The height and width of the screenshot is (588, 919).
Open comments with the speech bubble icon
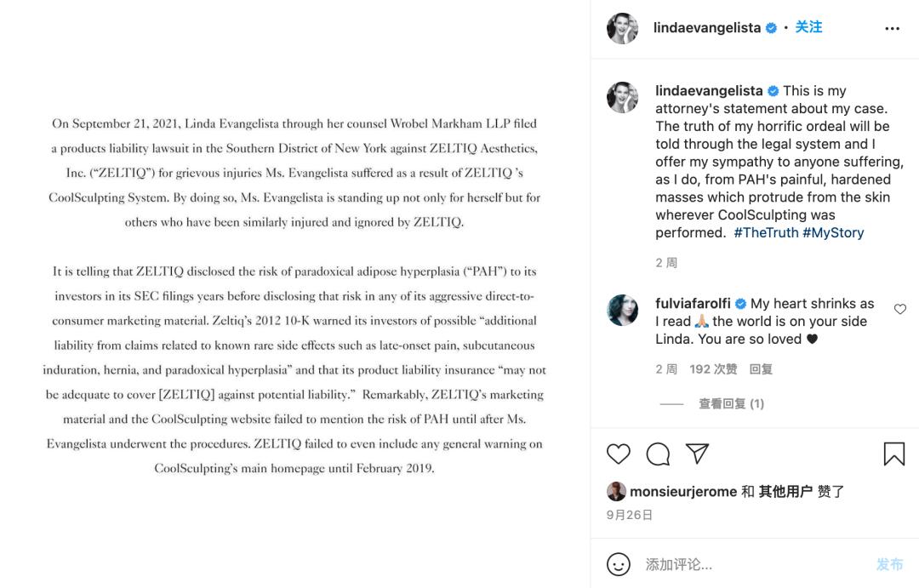click(x=658, y=454)
